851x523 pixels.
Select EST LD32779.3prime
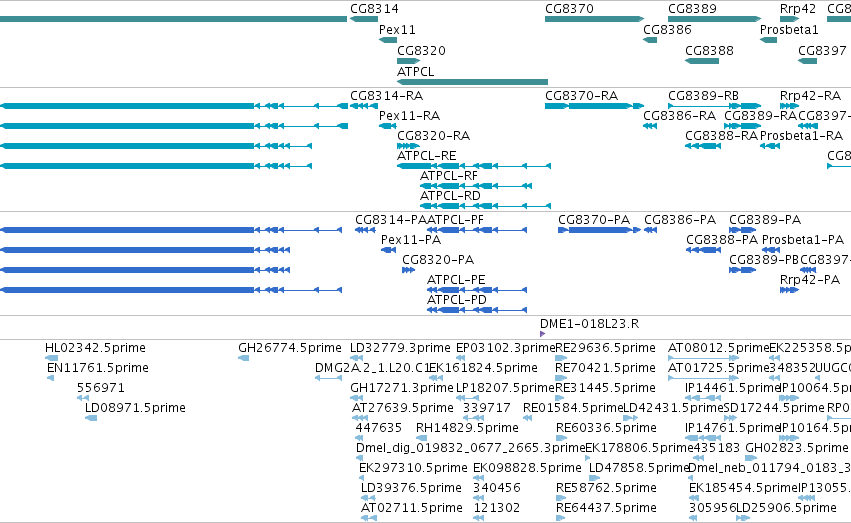point(400,348)
